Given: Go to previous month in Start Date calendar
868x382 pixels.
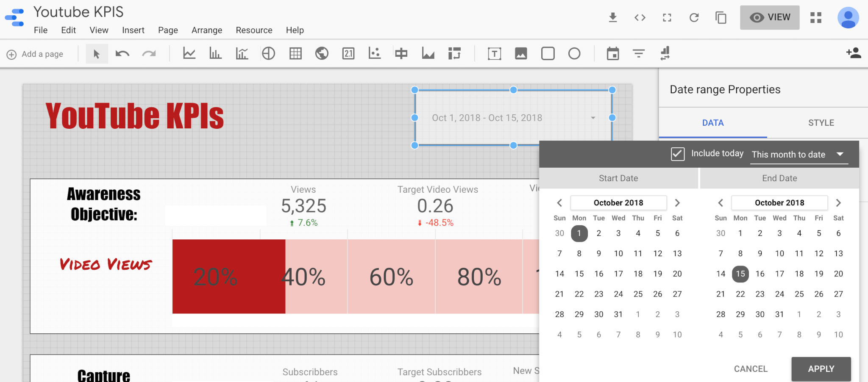Looking at the screenshot, I should pos(559,203).
